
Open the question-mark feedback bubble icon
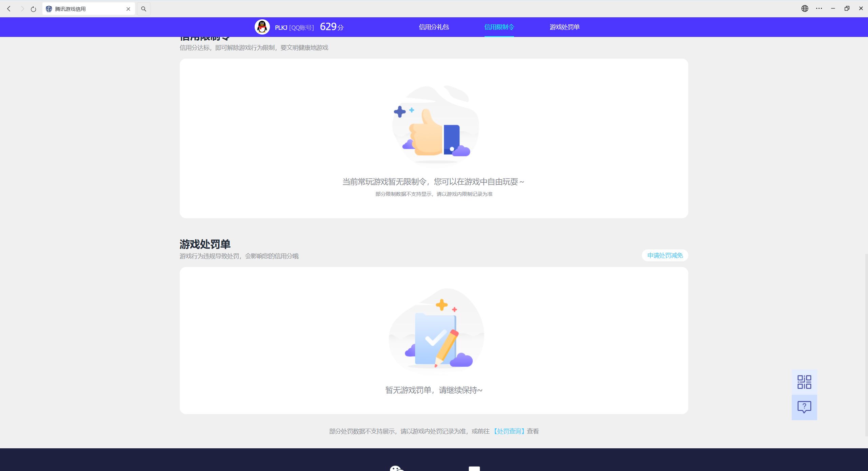pos(804,407)
